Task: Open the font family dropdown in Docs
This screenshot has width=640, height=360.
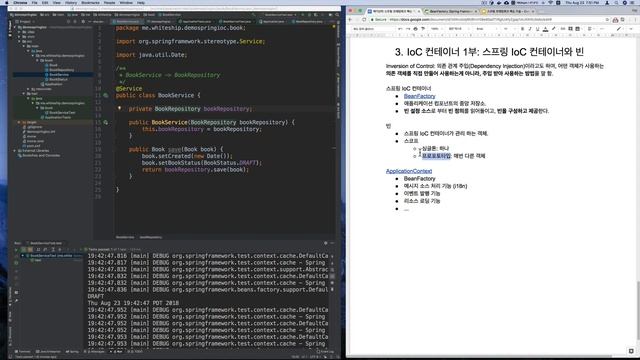Action: [x=487, y=29]
